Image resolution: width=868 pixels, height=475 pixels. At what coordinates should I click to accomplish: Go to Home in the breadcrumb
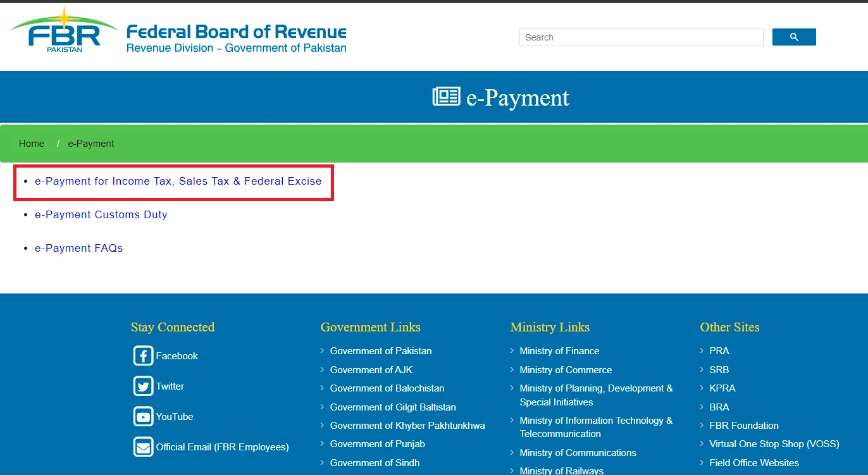32,144
